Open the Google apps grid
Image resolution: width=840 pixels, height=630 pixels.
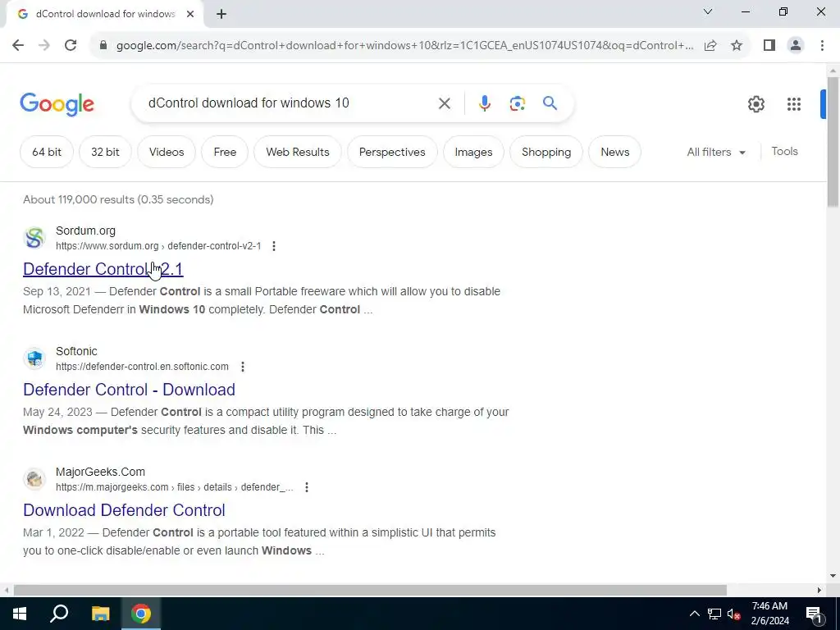794,104
